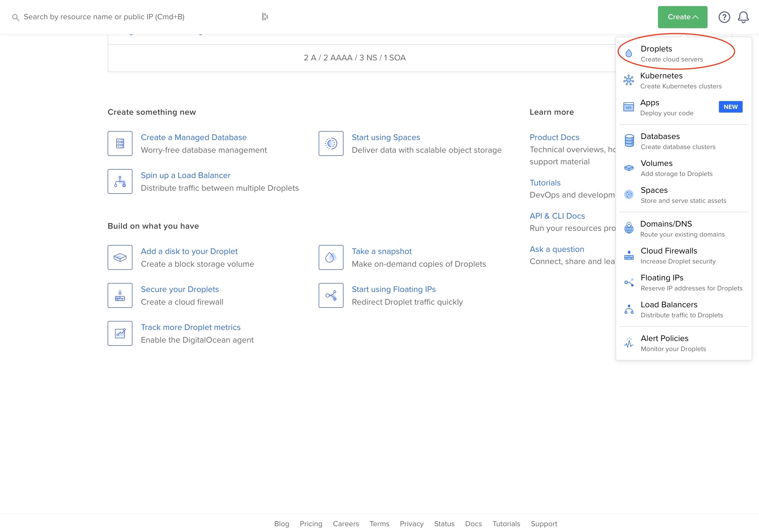The width and height of the screenshot is (759, 532).
Task: Click the snapshot droplet icon tile
Action: coord(331,257)
